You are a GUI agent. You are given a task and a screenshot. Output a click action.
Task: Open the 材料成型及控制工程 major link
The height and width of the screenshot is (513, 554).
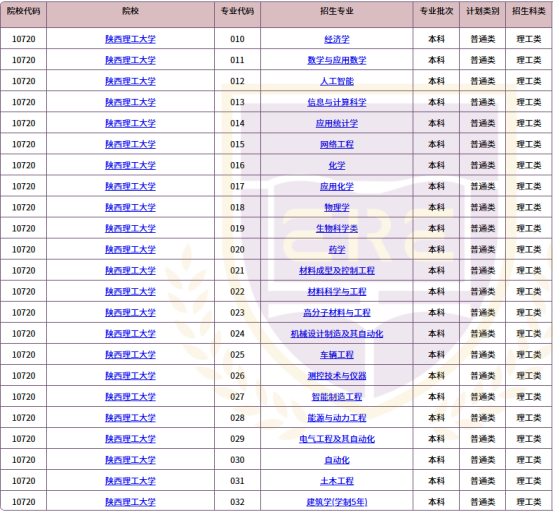[x=337, y=271]
